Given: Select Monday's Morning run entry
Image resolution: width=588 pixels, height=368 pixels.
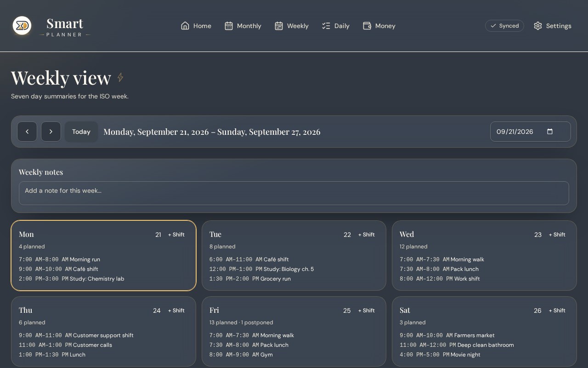Looking at the screenshot, I should click(59, 259).
